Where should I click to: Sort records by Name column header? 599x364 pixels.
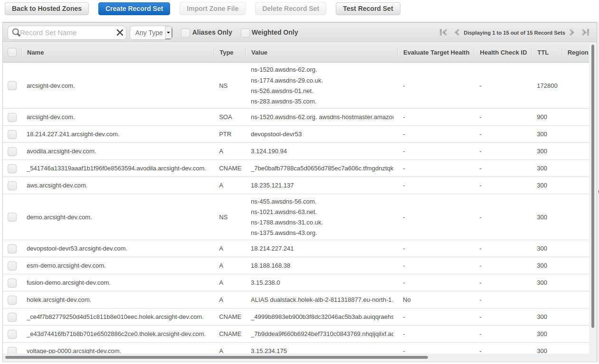click(x=36, y=53)
